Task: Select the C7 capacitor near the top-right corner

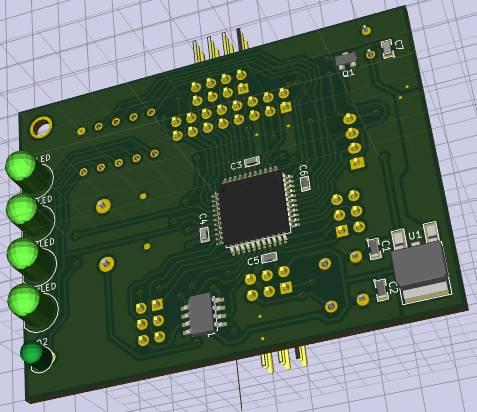Action: point(387,49)
